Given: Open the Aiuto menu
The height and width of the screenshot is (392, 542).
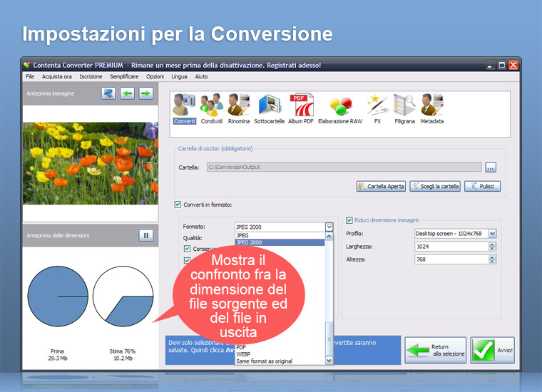Looking at the screenshot, I should coord(201,77).
